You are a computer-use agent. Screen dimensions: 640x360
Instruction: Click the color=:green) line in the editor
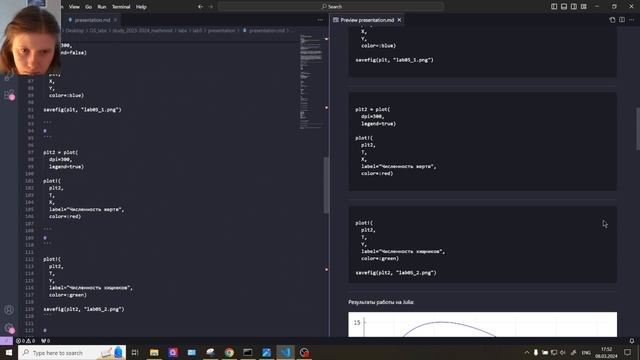[x=68, y=295]
